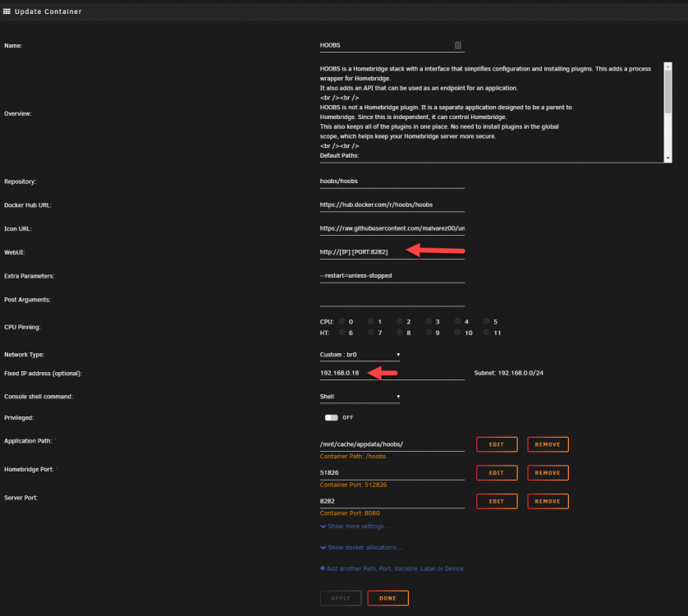Pin container to HT core 9
The height and width of the screenshot is (616, 688).
[429, 333]
